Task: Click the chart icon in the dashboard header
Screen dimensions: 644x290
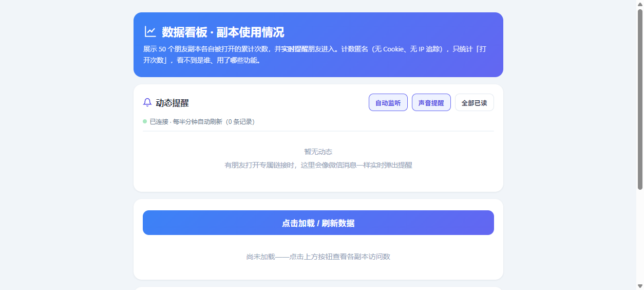Action: [150, 32]
